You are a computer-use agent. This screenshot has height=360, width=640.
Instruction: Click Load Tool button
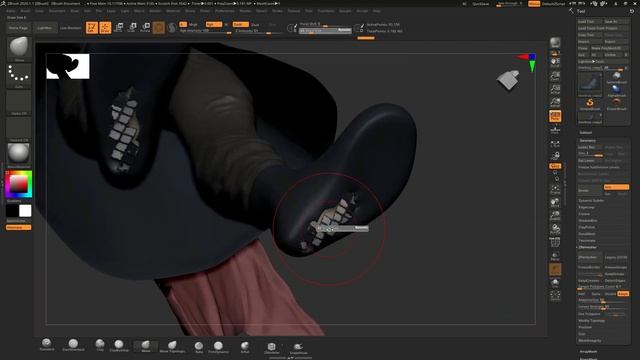coord(590,22)
